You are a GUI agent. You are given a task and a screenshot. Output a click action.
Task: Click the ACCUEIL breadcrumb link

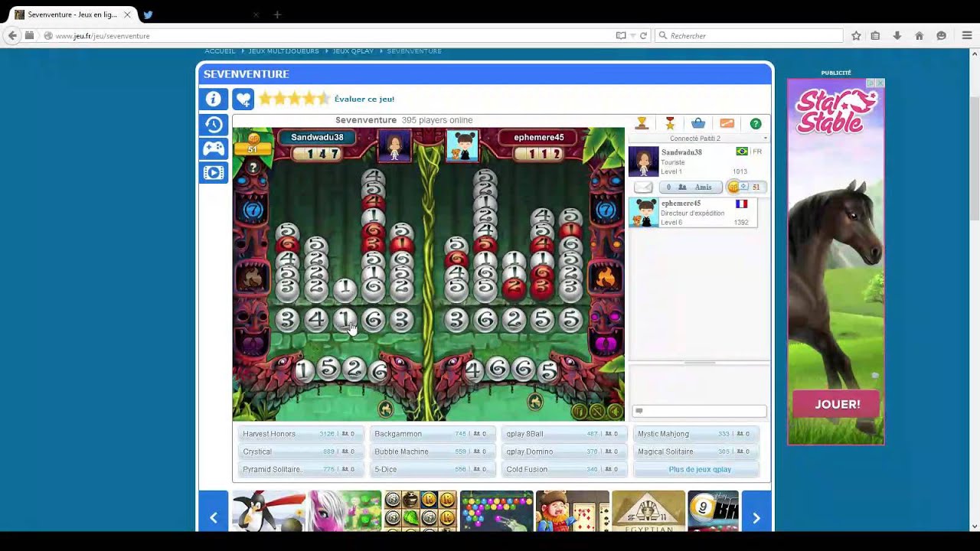click(220, 51)
